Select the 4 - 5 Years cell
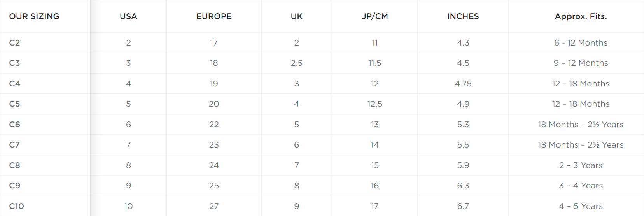644x216 pixels. tap(581, 206)
